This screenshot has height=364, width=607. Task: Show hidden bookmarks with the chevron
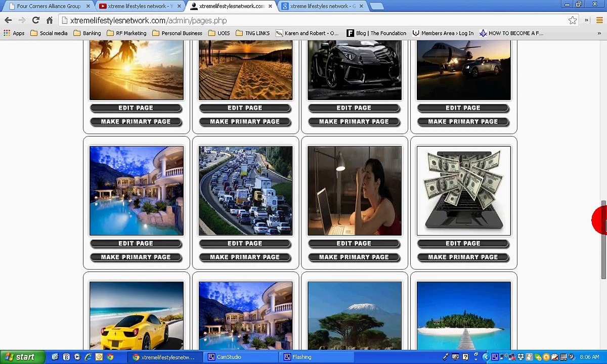[x=599, y=33]
